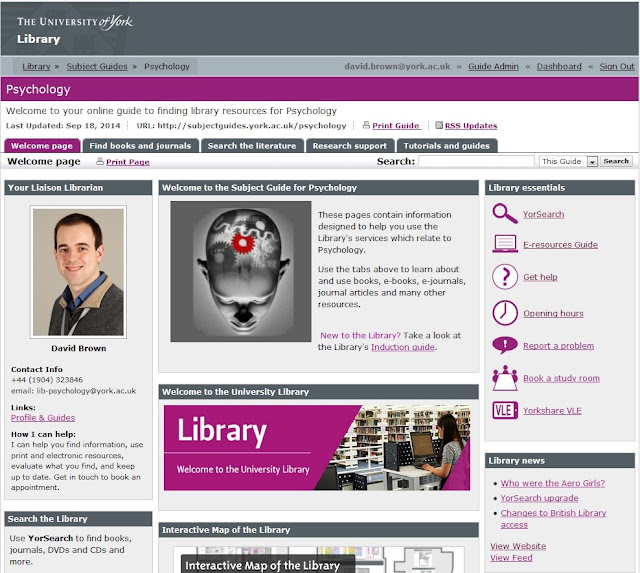Click the Print Guide link

(x=396, y=126)
